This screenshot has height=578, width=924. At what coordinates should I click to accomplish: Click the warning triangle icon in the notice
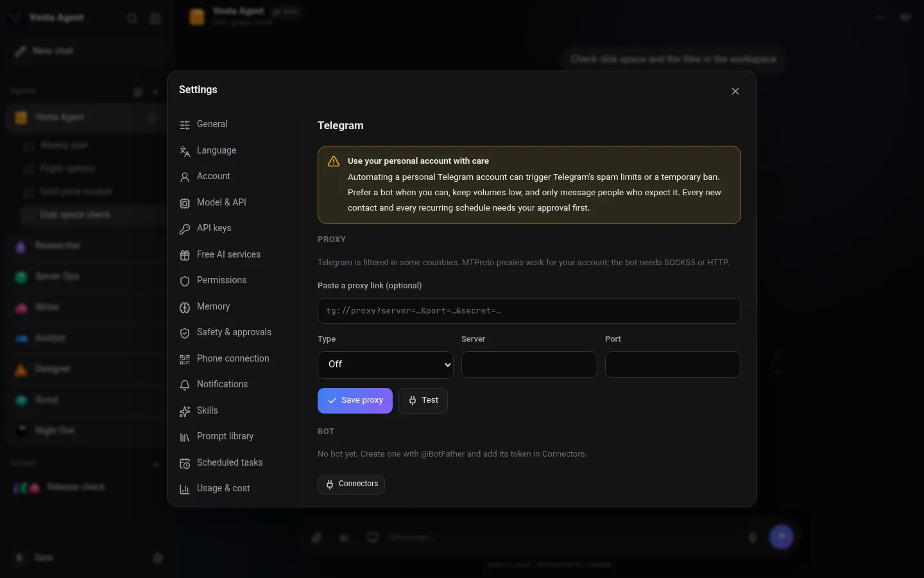point(334,161)
